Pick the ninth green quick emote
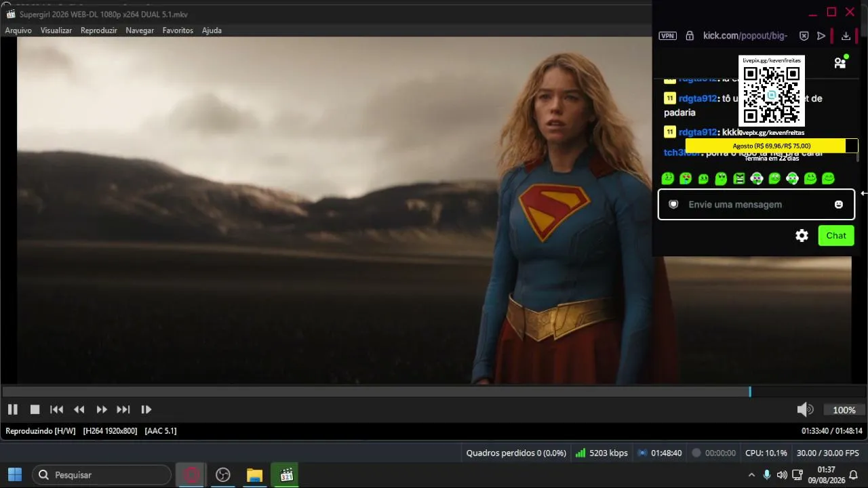The width and height of the screenshot is (868, 488). pos(810,178)
